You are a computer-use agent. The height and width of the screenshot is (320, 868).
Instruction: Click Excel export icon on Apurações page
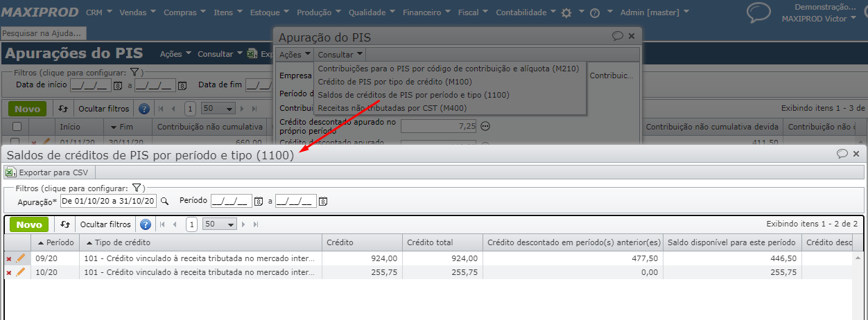point(253,53)
